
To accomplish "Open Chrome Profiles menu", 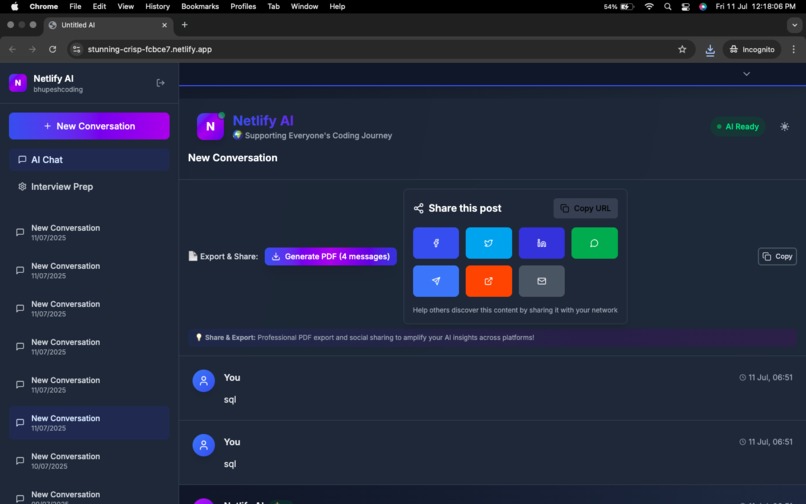I will click(243, 7).
